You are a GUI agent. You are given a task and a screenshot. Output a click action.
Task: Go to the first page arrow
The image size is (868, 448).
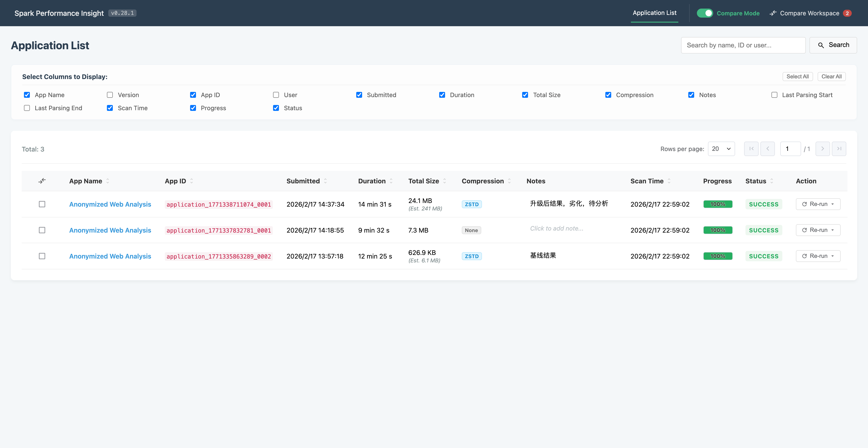click(x=751, y=149)
